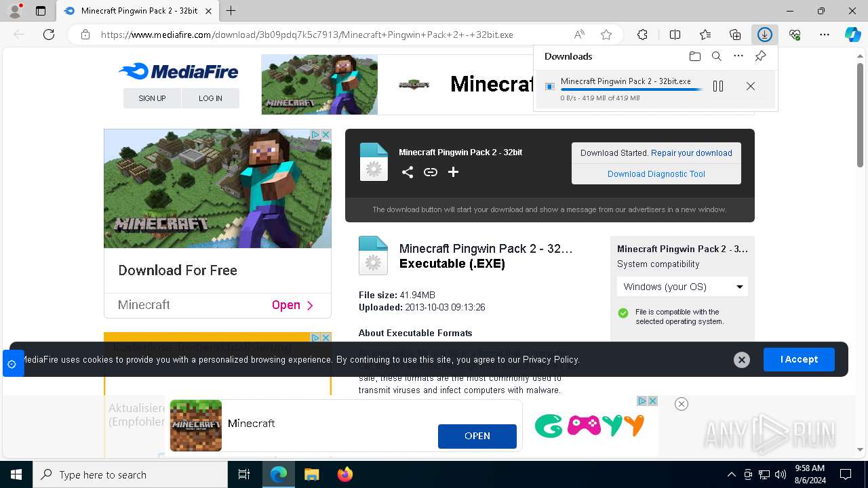Pause the Minecraft Pingwin Pack download
The height and width of the screenshot is (488, 868).
[x=718, y=86]
